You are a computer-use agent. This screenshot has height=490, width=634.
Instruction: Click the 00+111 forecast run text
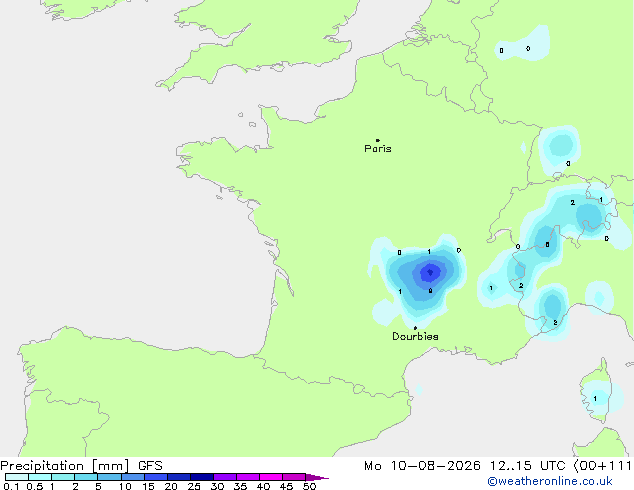pyautogui.click(x=603, y=466)
